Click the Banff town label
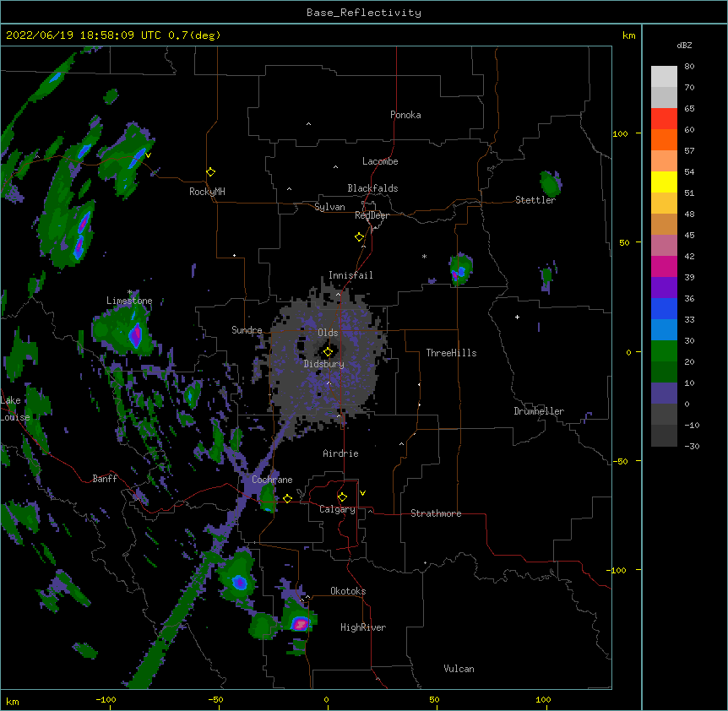Viewport: 728px width, 711px height. tap(105, 479)
